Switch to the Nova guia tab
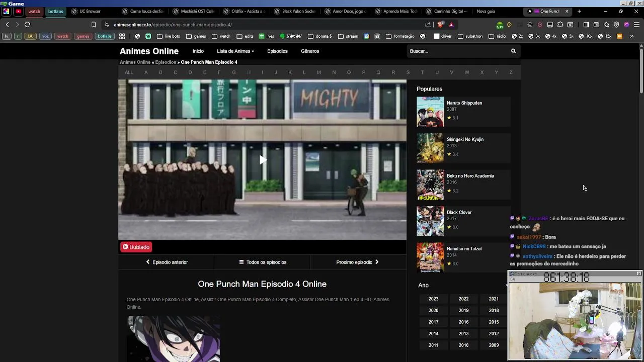Screen dimensions: 644x362 click(x=486, y=11)
